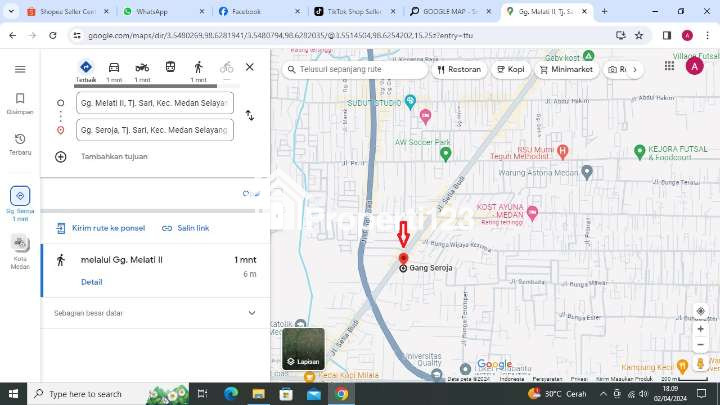Open a new browser tab
Viewport: 720px width, 405px height.
(604, 11)
